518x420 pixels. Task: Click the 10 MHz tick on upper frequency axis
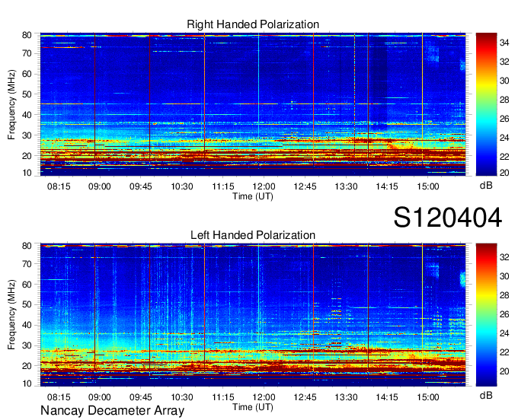pos(27,173)
